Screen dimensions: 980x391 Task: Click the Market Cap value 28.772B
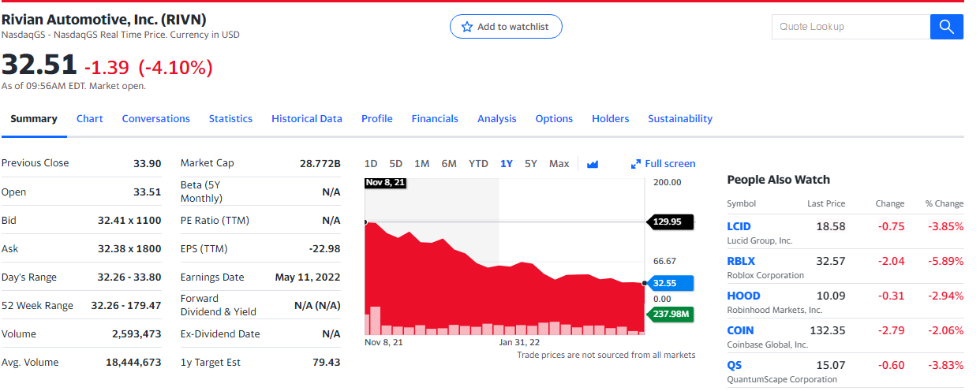(320, 163)
